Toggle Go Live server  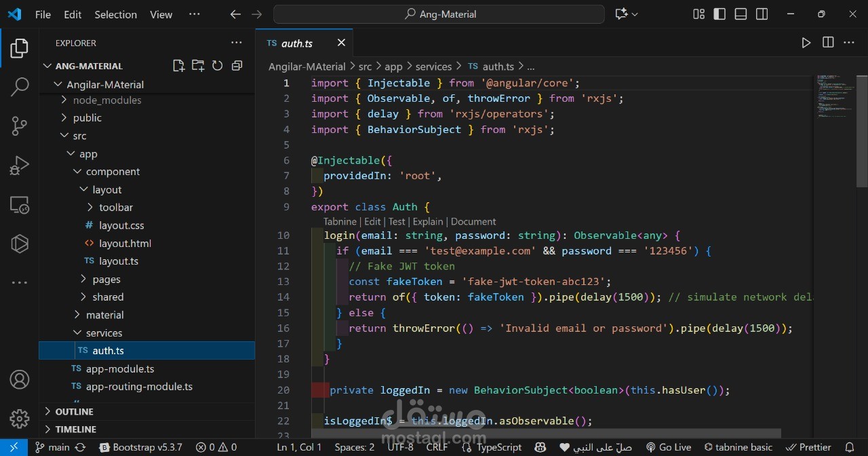(x=668, y=447)
